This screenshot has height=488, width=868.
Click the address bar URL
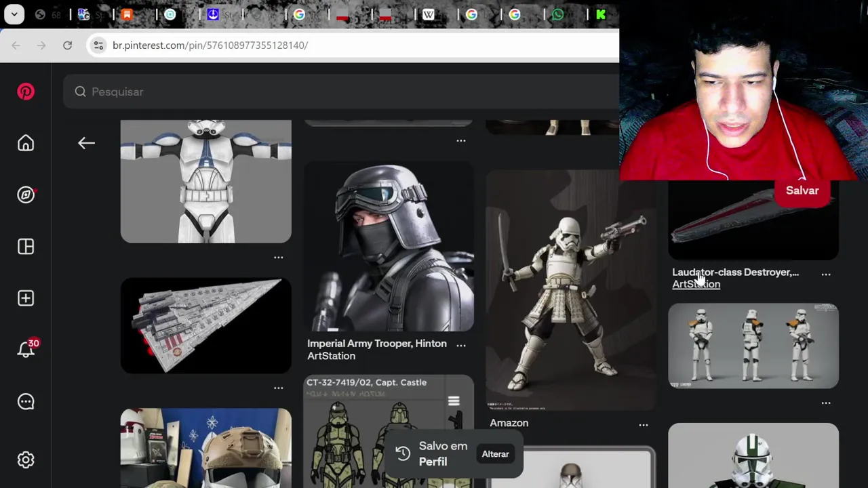(210, 45)
